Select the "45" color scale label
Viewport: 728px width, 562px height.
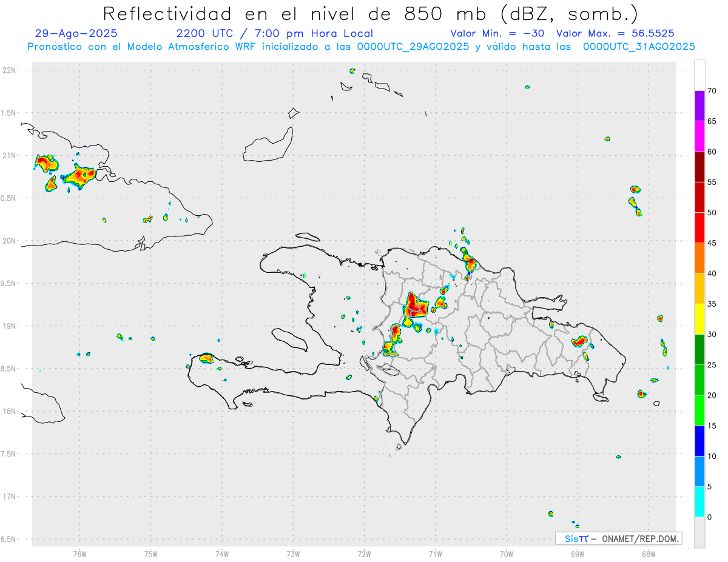coord(712,243)
